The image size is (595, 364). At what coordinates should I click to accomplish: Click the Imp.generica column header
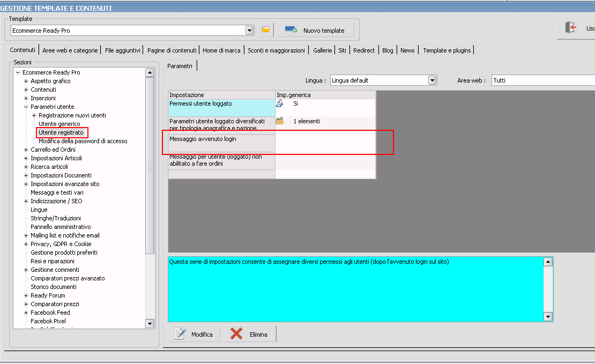click(x=325, y=95)
